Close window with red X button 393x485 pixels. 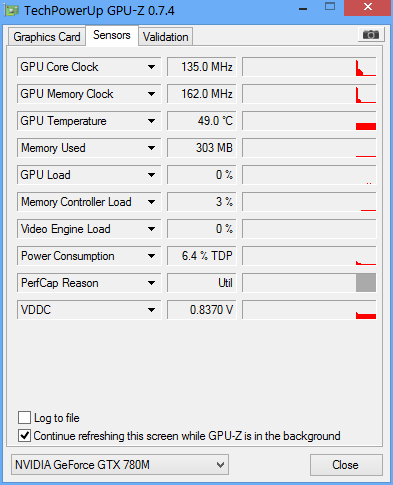point(368,7)
